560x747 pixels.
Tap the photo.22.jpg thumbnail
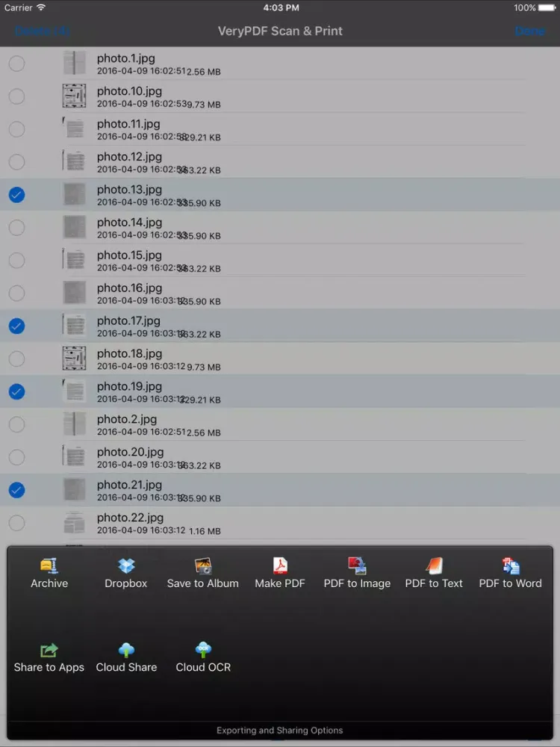74,523
